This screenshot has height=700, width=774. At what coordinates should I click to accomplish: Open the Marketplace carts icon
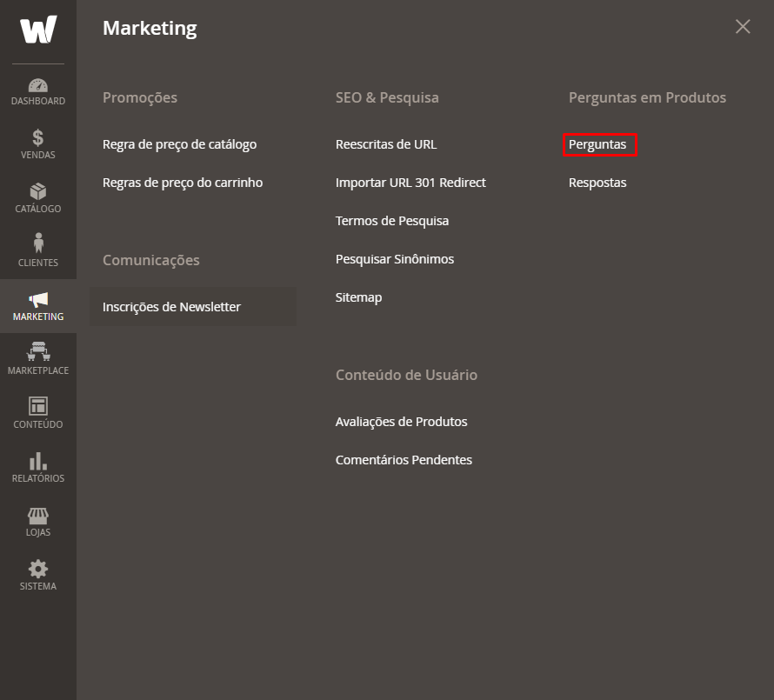38,351
